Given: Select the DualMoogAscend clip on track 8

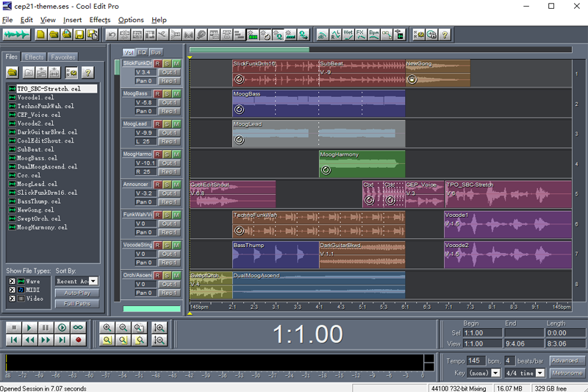Looking at the screenshot, I should point(319,285).
